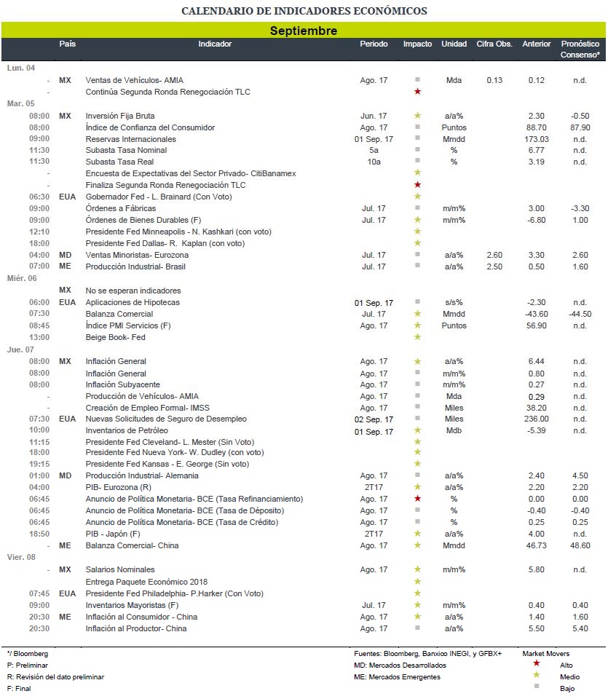Image resolution: width=616 pixels, height=699 pixels.
Task: Click the star beside Beige Book- Fed
Action: pyautogui.click(x=417, y=336)
